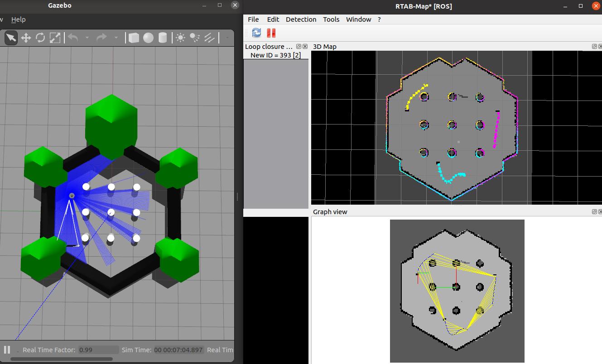Expand the undo history dropdown arrow
Image resolution: width=602 pixels, height=364 pixels.
pyautogui.click(x=87, y=38)
